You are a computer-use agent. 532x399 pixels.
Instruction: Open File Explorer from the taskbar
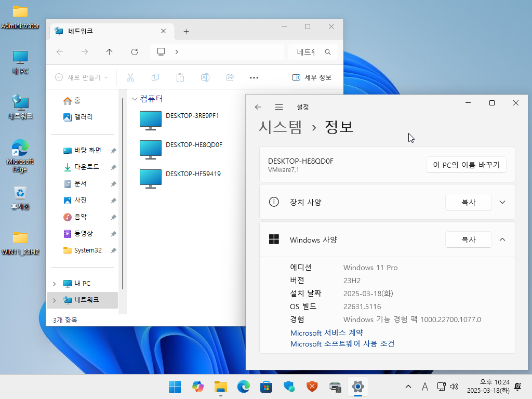point(220,387)
